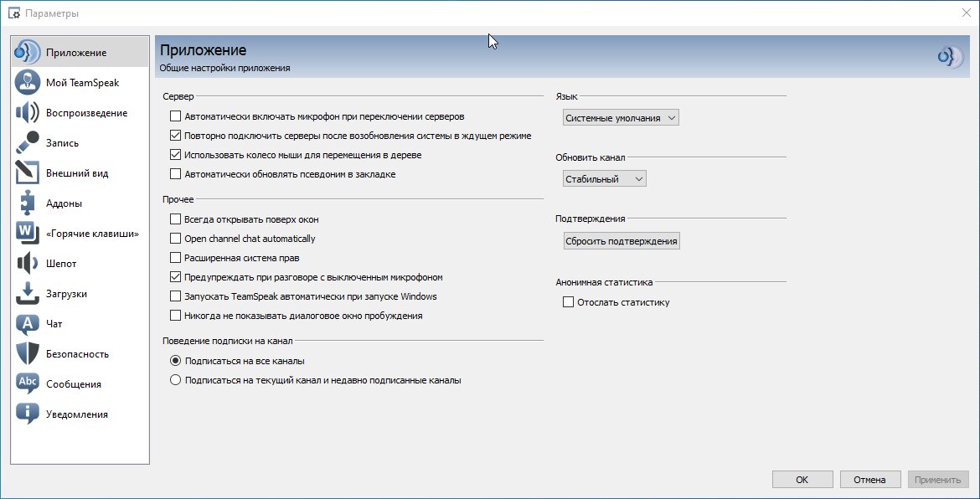The width and height of the screenshot is (980, 499).
Task: Toggle mouse wheel tree navigation checkbox
Action: pos(175,155)
